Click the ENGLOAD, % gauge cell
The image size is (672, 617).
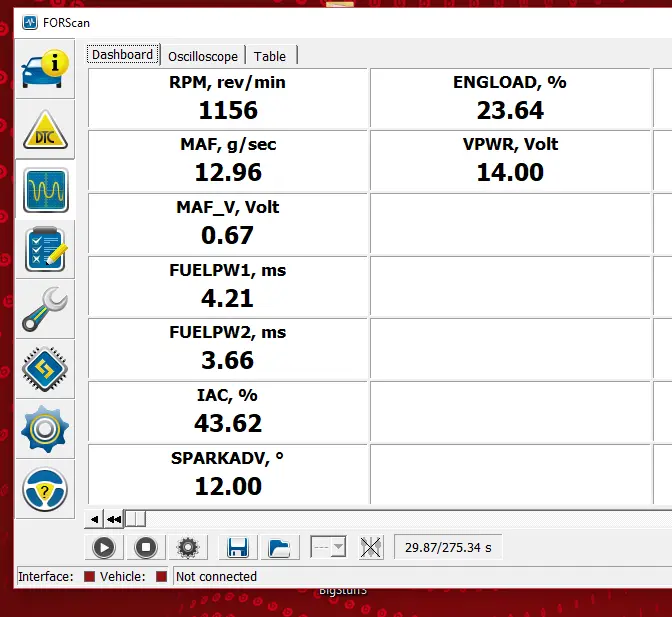[510, 98]
